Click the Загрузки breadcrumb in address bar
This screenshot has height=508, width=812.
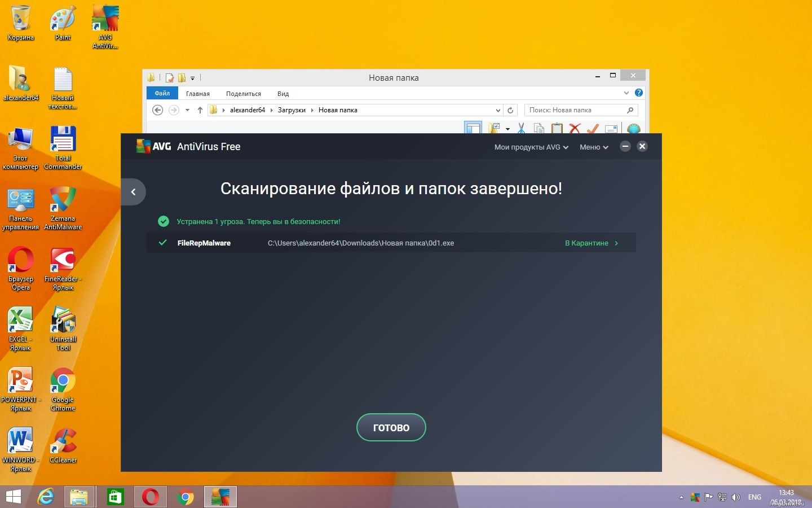[x=292, y=110]
